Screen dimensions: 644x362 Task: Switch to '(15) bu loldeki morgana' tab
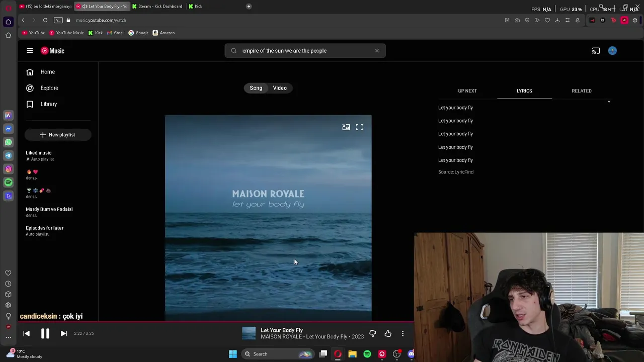click(45, 7)
